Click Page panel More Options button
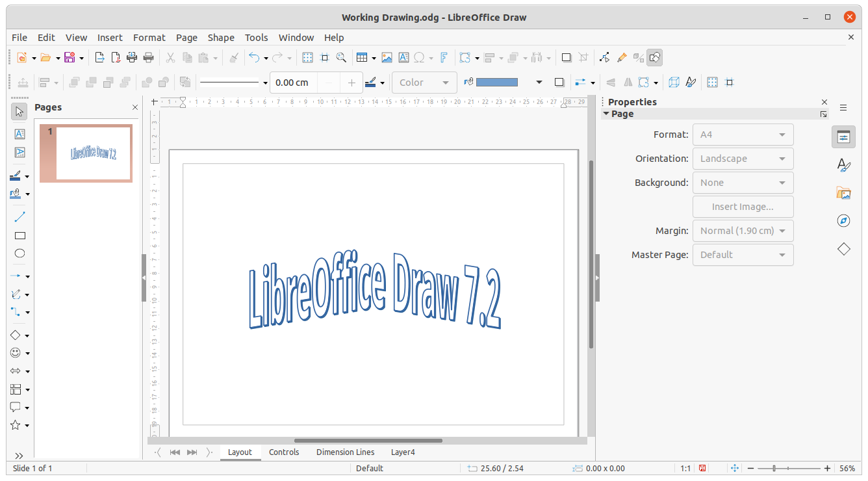 [824, 114]
